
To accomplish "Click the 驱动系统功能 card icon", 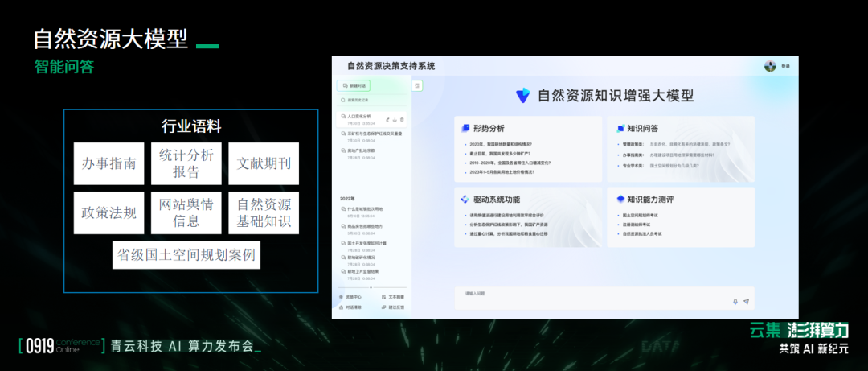I will (465, 199).
